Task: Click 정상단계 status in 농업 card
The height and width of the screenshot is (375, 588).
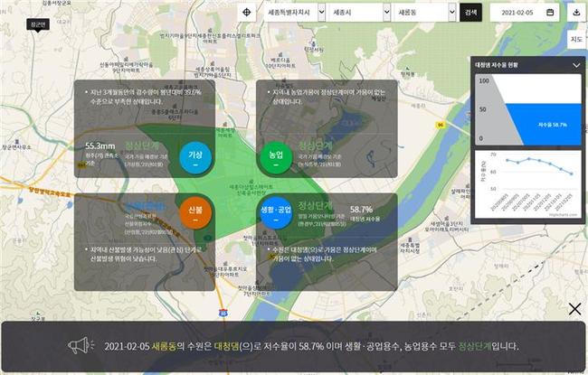Action: pyautogui.click(x=316, y=145)
